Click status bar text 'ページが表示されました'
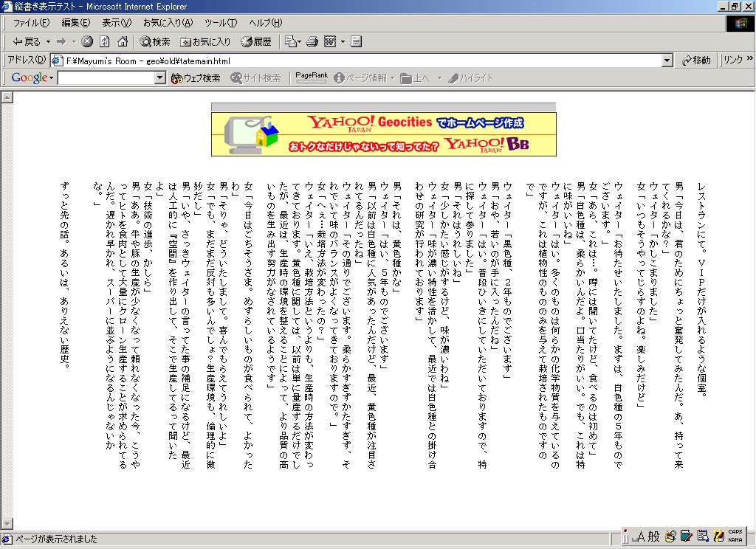756x549 pixels. [x=56, y=539]
